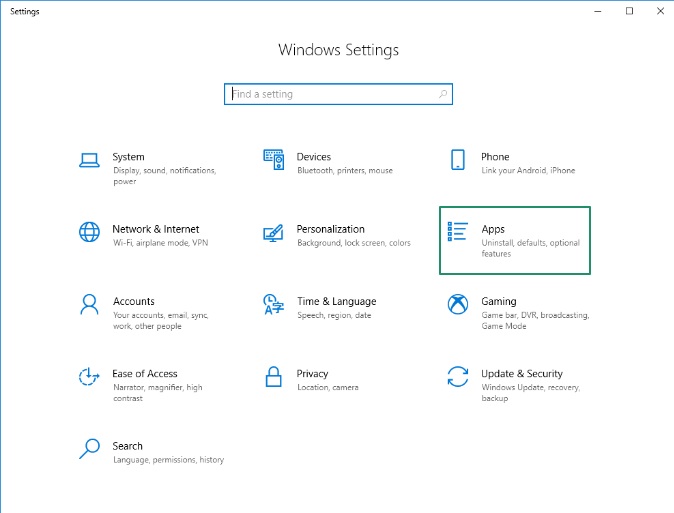The width and height of the screenshot is (674, 513).
Task: Open the Ease of Access title
Action: point(145,374)
